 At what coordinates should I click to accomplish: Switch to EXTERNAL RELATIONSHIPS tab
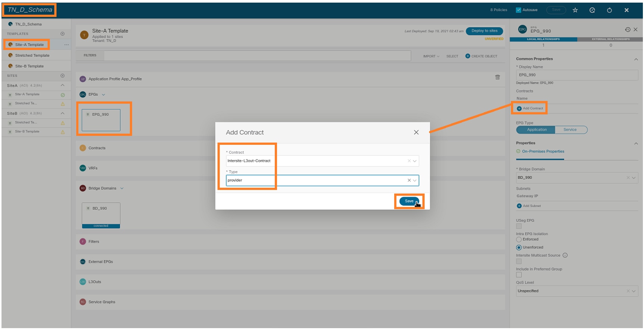click(610, 39)
